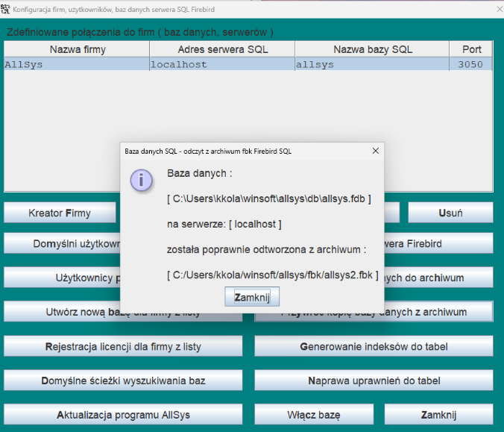Click the Adres serwera SQL column header
Screen dimensions: 504x432
tap(222, 49)
